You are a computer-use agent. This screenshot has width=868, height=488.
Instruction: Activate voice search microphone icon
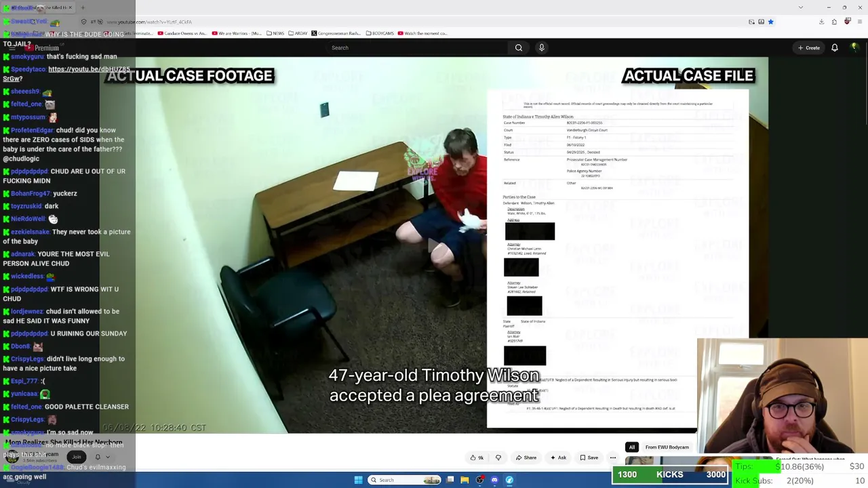541,47
